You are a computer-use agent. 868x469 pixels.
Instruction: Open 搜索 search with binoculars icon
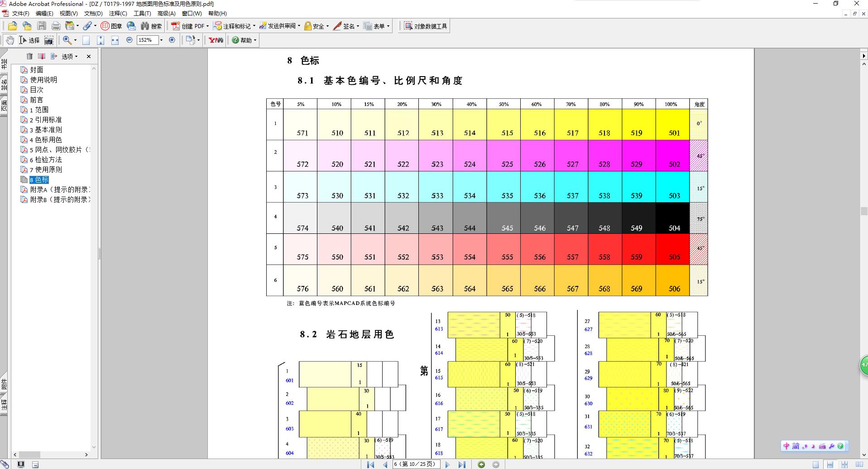[x=151, y=26]
